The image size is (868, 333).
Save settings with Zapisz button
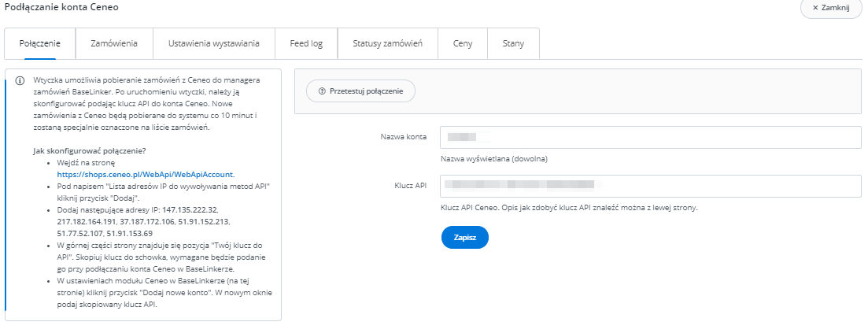465,237
